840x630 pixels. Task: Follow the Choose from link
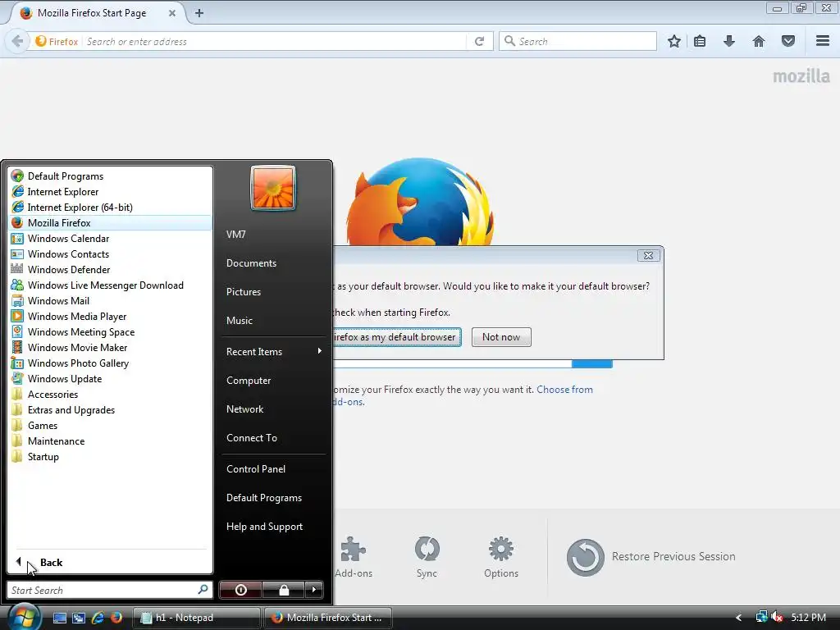point(564,390)
